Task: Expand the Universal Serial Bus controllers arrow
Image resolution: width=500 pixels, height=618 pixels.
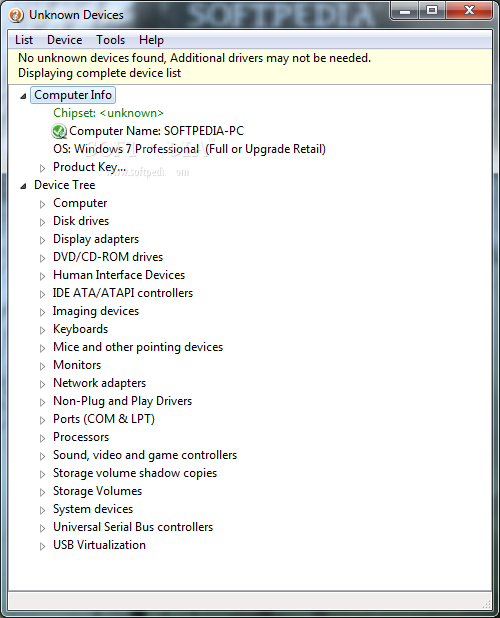Action: (x=42, y=528)
